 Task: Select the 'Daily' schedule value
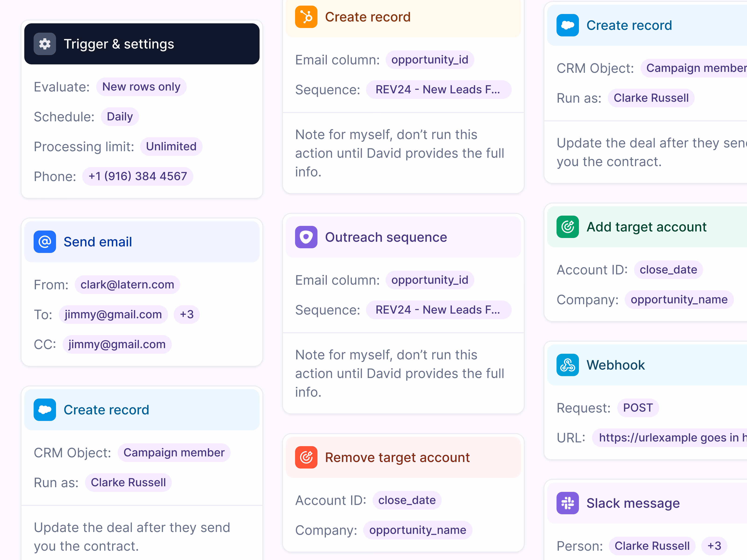120,117
